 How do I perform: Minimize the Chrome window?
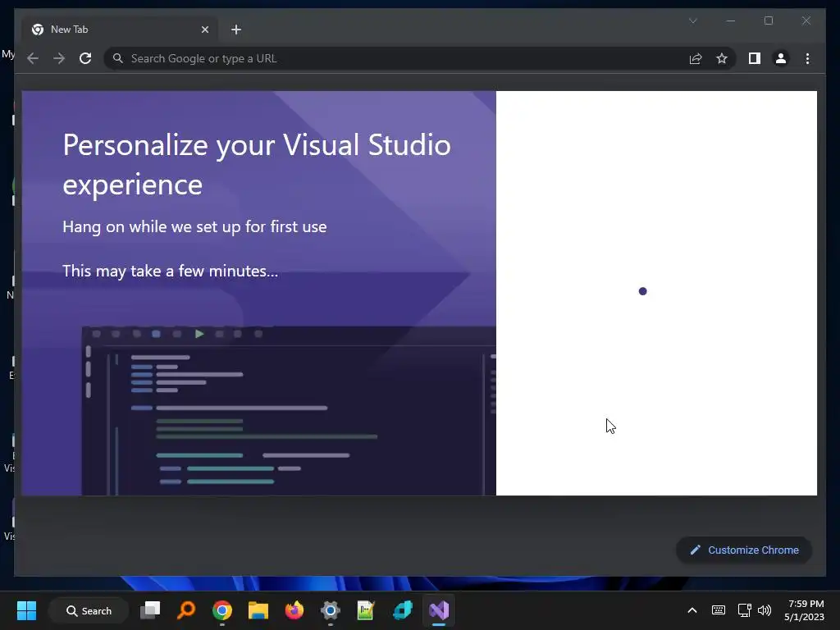click(731, 21)
